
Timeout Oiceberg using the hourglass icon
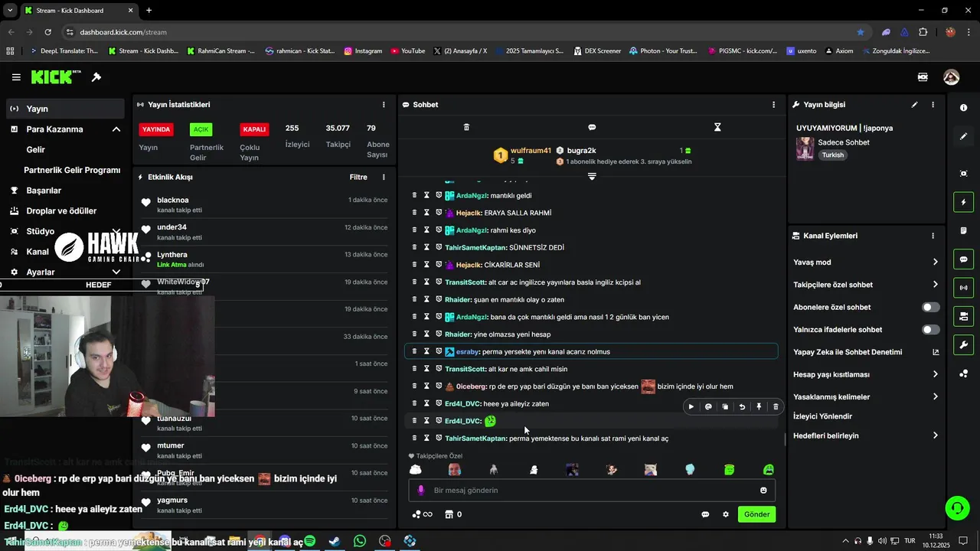pyautogui.click(x=426, y=386)
